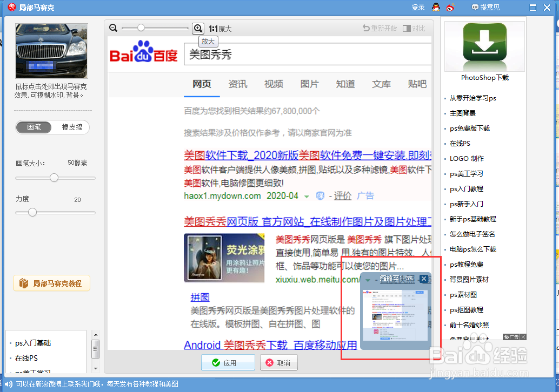
Task: Click the QQ penguin login icon
Action: click(x=436, y=7)
